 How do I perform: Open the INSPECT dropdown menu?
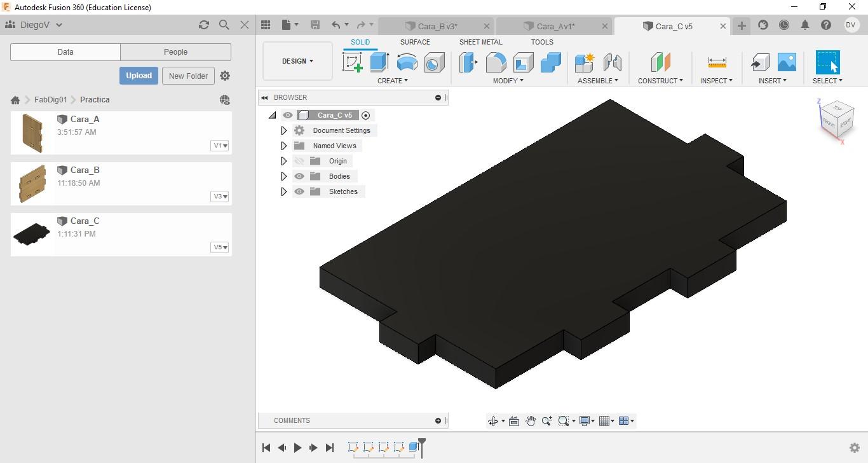[x=717, y=81]
